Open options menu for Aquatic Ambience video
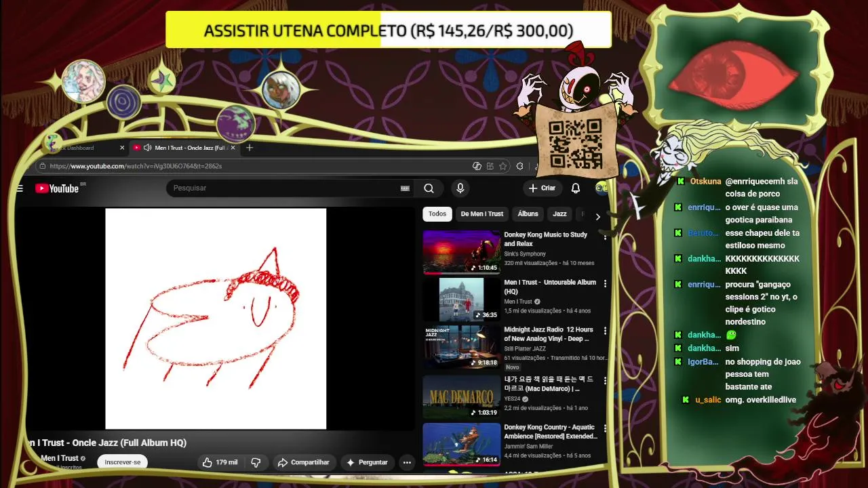Image resolution: width=868 pixels, height=488 pixels. [605, 428]
